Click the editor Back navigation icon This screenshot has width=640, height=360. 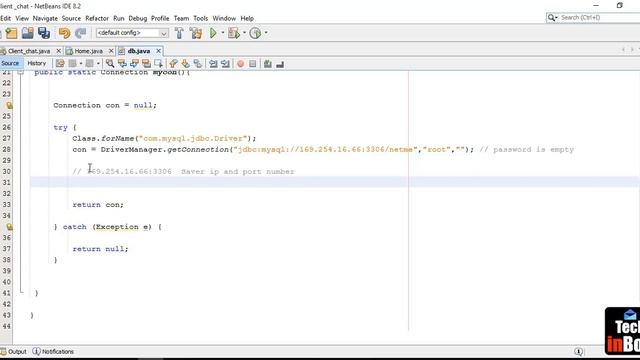click(x=73, y=64)
